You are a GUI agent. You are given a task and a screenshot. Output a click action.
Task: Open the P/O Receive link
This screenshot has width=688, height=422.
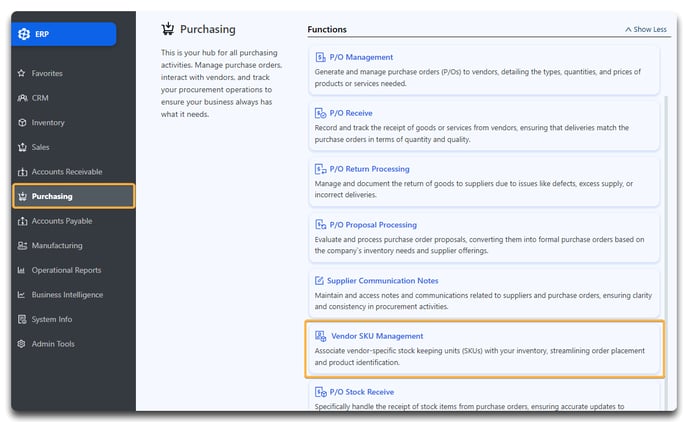coord(351,113)
